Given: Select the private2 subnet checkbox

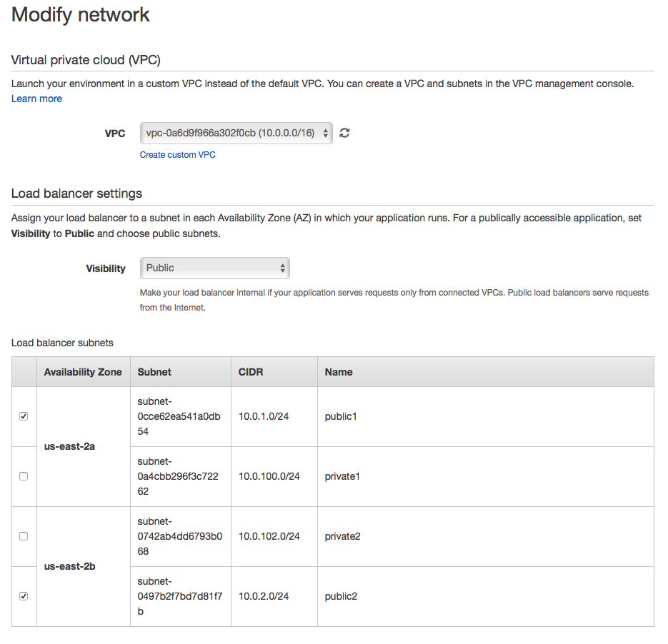Looking at the screenshot, I should 24,536.
